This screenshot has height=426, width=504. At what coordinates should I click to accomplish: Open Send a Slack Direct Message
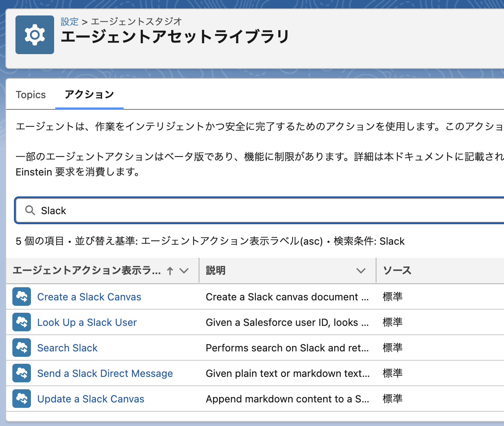point(105,373)
